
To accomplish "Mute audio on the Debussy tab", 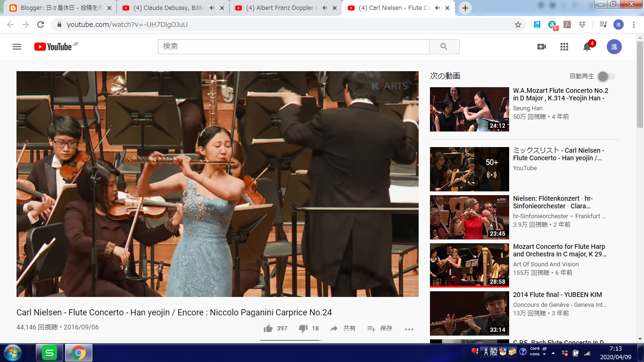I will coord(212,8).
